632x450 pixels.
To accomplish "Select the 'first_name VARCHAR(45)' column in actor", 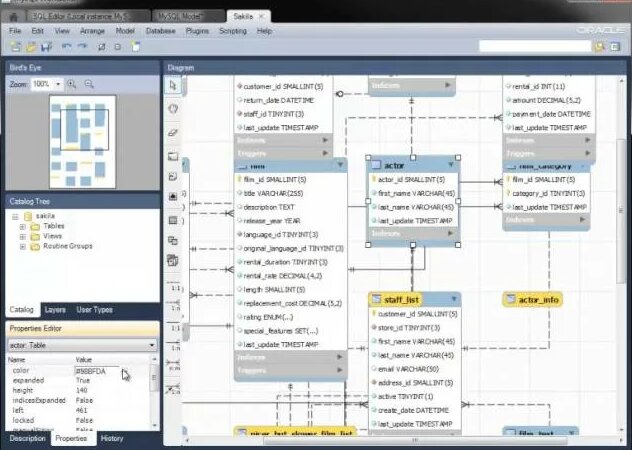I will click(414, 194).
